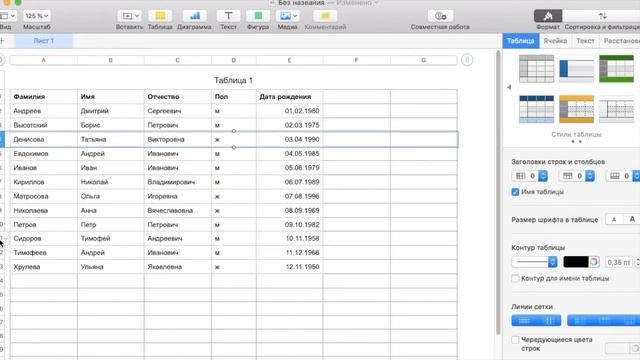640x360 pixels.
Task: Select the Фамилия header cell
Action: pos(44,97)
